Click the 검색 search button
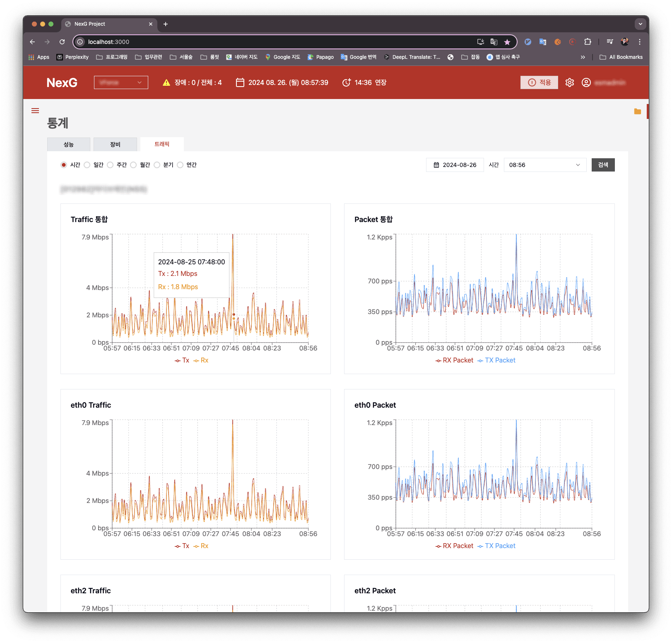This screenshot has height=643, width=672. coord(603,165)
